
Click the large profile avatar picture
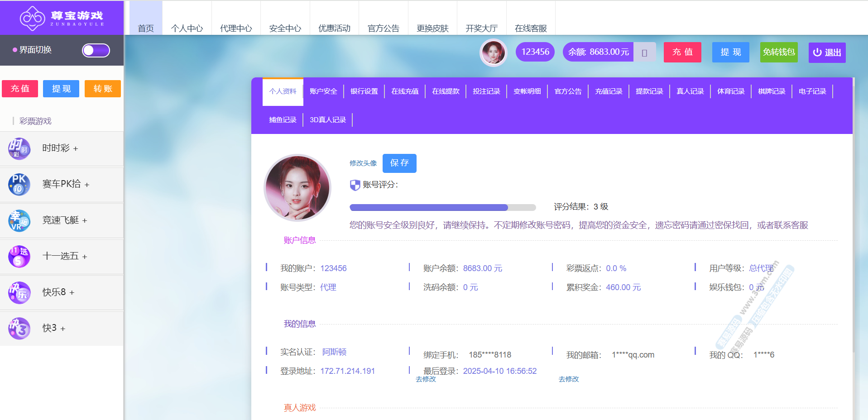[297, 188]
